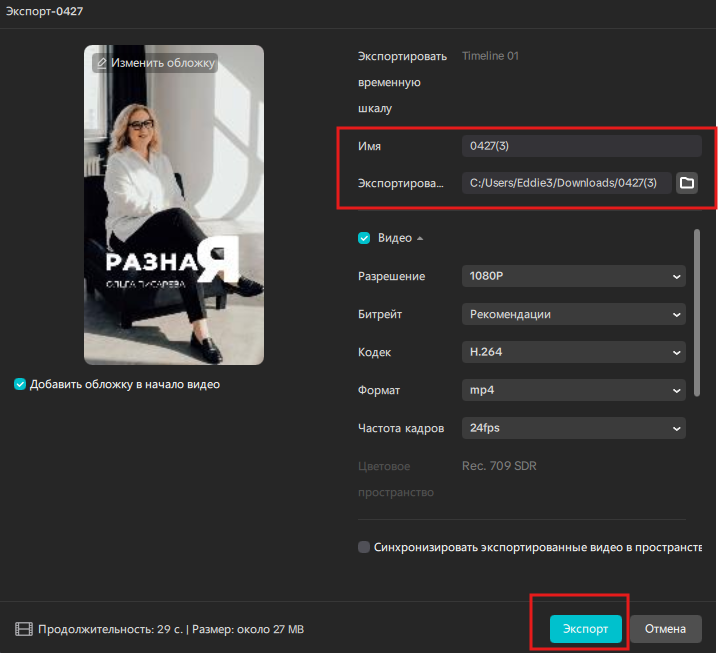This screenshot has height=653, width=718.
Task: Toggle Добавить обложку в начало видео checkbox
Action: click(20, 384)
